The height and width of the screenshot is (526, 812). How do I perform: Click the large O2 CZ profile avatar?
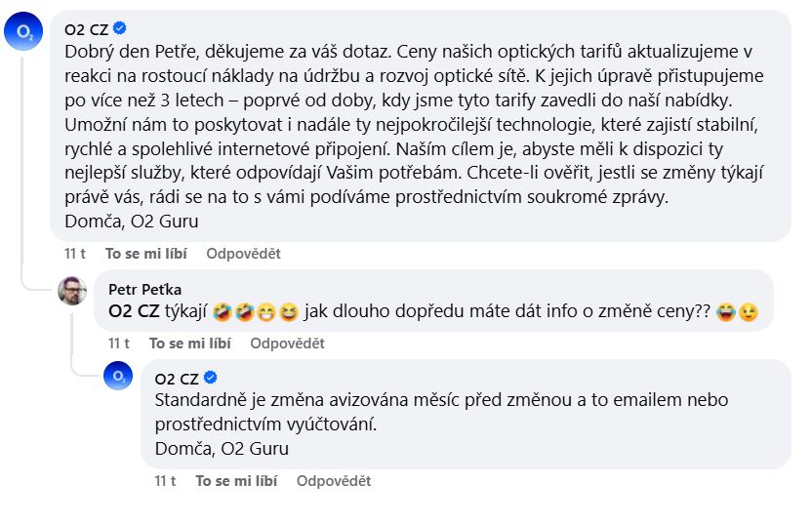click(23, 32)
